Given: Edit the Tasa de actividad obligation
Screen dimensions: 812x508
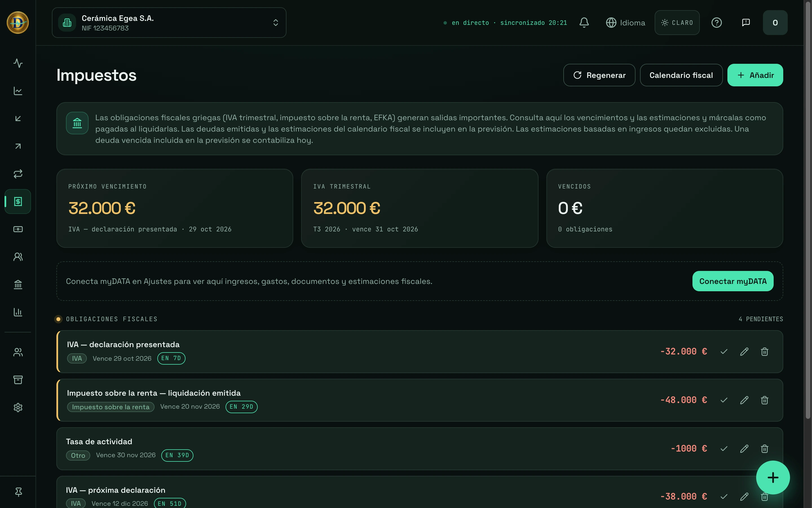Looking at the screenshot, I should tap(744, 448).
